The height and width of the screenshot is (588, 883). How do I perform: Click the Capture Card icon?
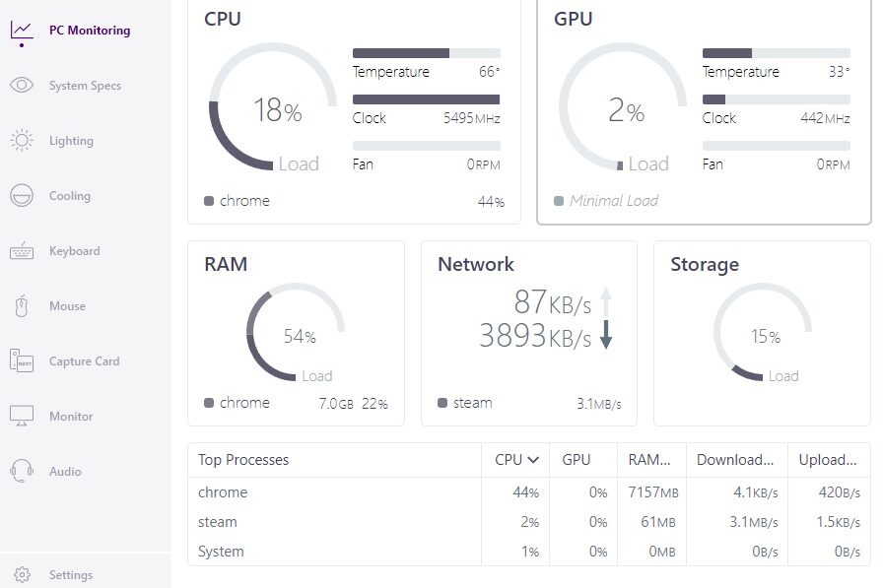point(22,361)
